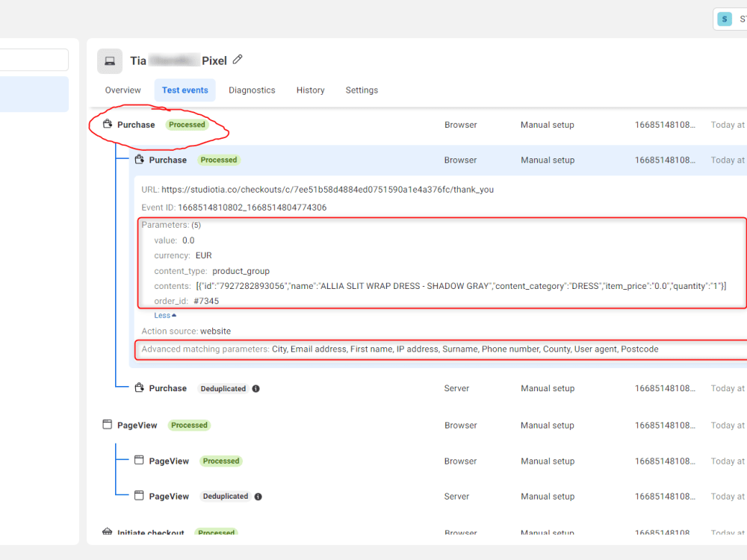The image size is (747, 560).
Task: Expand the Initiate checkout event row
Action: point(418,532)
